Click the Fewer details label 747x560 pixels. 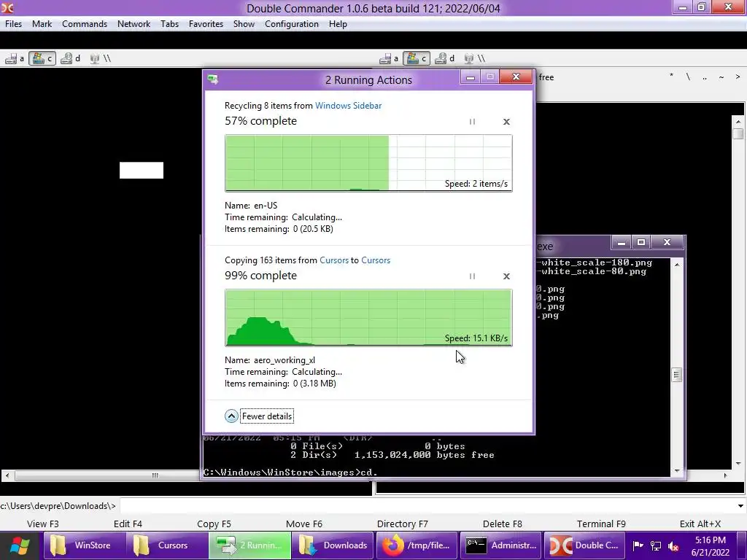(267, 416)
